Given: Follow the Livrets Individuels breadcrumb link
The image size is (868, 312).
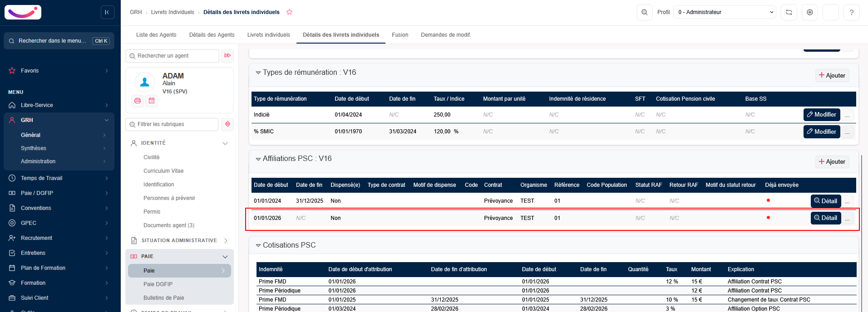Looking at the screenshot, I should pyautogui.click(x=173, y=12).
